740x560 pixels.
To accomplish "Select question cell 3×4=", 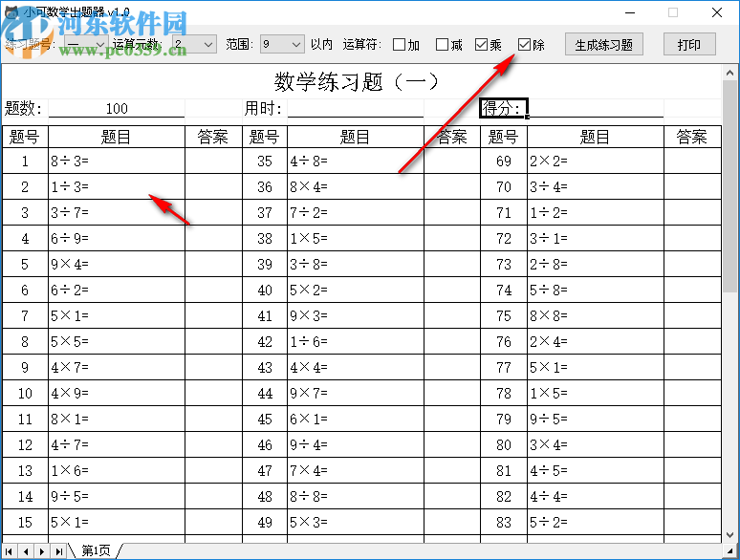I will click(596, 444).
